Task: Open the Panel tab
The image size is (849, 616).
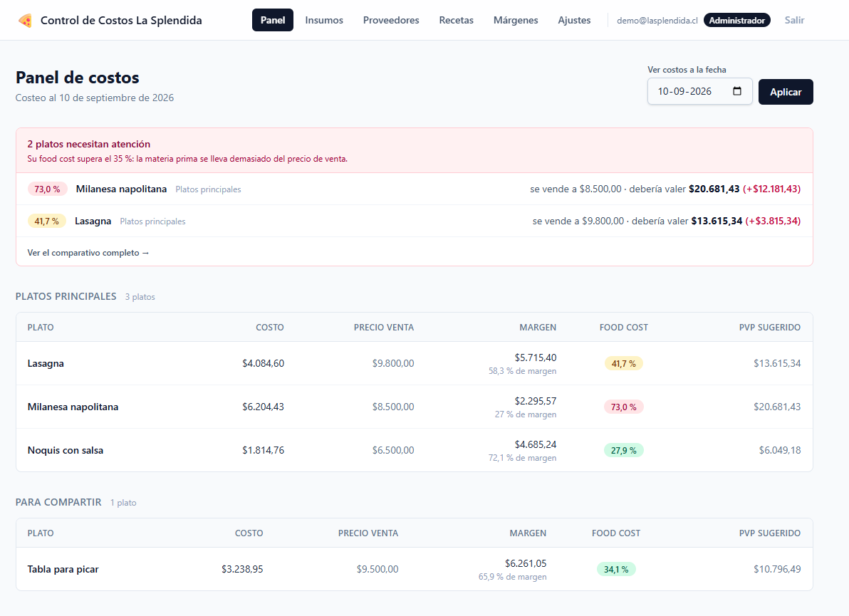Action: (272, 20)
